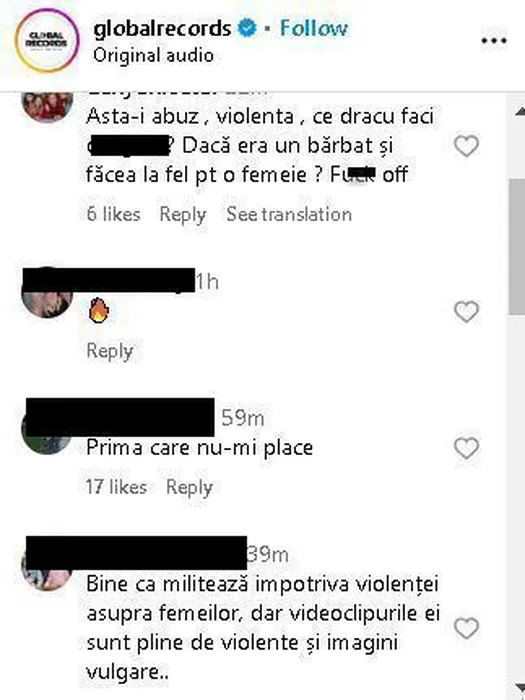This screenshot has width=525, height=700.
Task: Click the Global Records profile picture
Action: point(47,40)
